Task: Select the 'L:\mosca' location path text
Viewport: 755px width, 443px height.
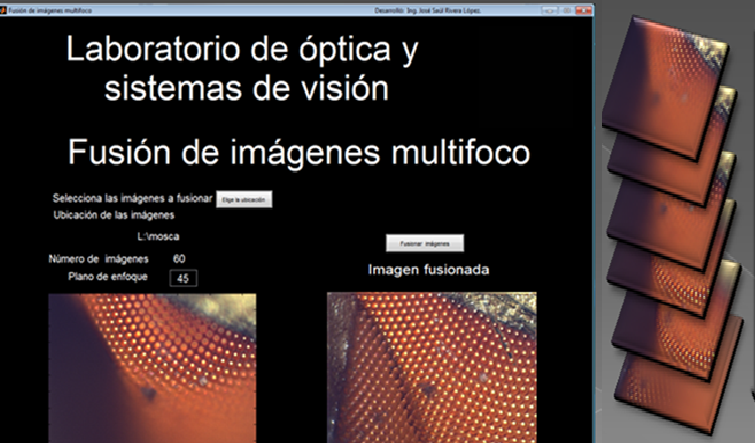Action: coord(158,236)
